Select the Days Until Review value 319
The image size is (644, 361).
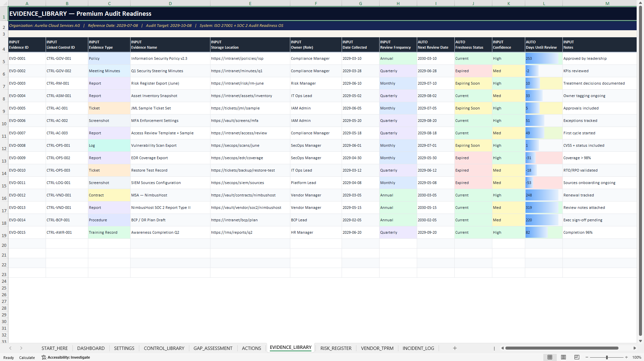[x=544, y=208]
